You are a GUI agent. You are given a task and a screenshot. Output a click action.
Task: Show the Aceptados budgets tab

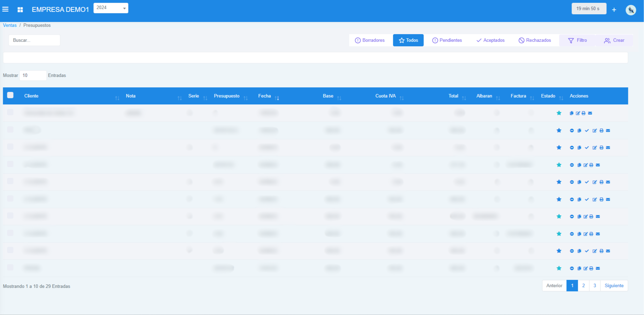pyautogui.click(x=490, y=40)
